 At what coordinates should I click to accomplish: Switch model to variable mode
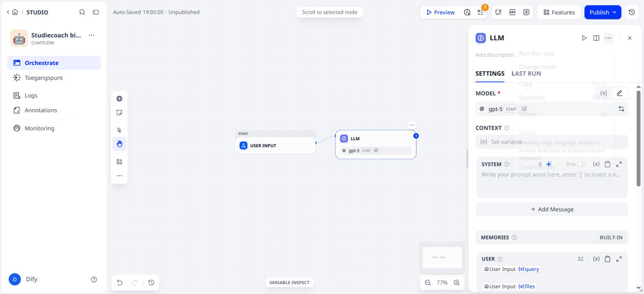click(x=603, y=93)
